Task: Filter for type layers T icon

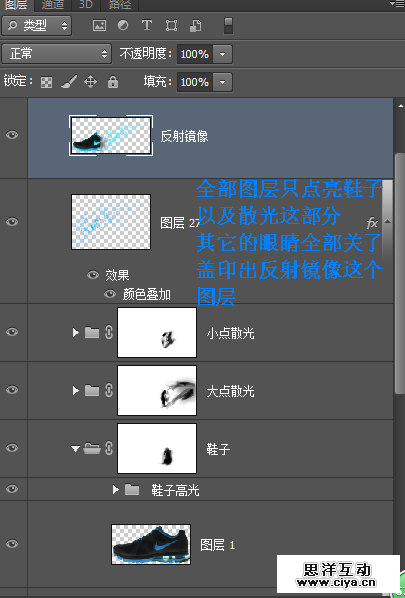Action: [x=147, y=26]
